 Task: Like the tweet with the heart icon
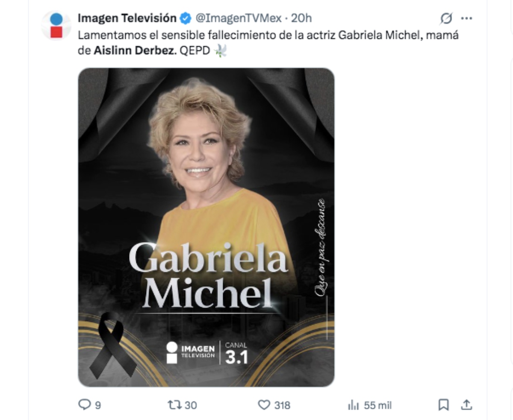265,405
